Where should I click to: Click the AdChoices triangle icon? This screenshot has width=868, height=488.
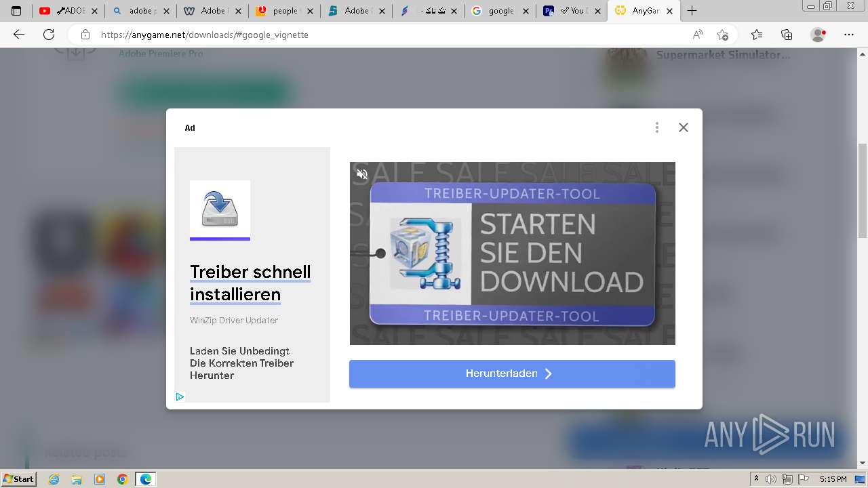click(180, 397)
